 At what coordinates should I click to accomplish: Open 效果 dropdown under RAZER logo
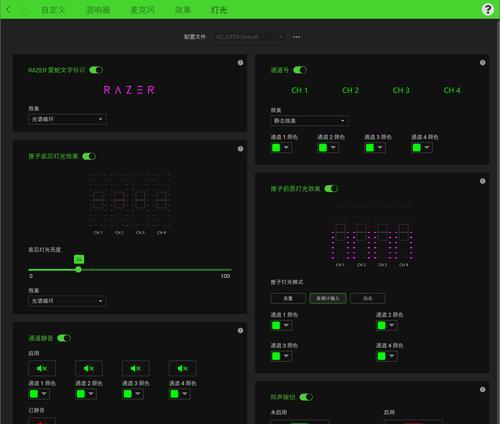(67, 119)
